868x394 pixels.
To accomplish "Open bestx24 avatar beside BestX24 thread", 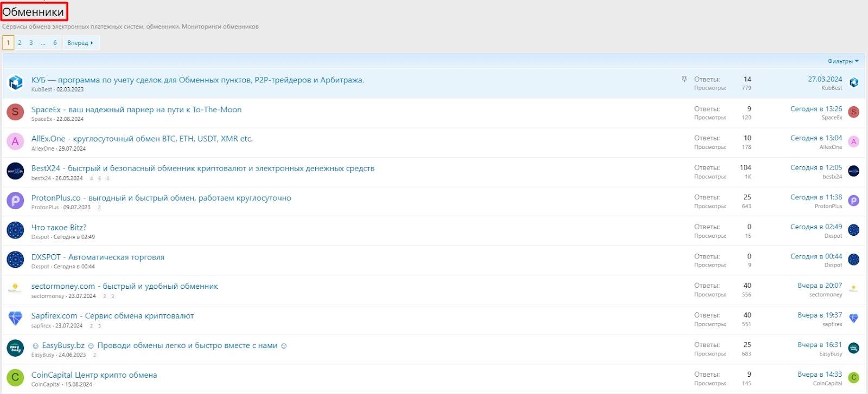I will pos(15,171).
